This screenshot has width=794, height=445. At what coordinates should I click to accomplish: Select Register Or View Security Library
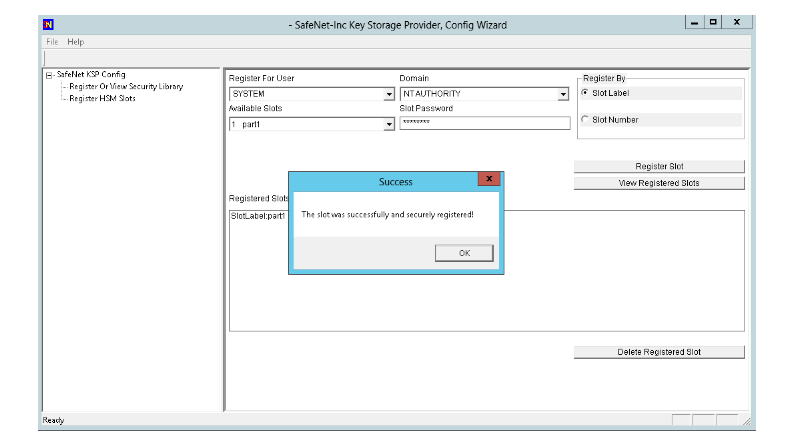pos(126,86)
